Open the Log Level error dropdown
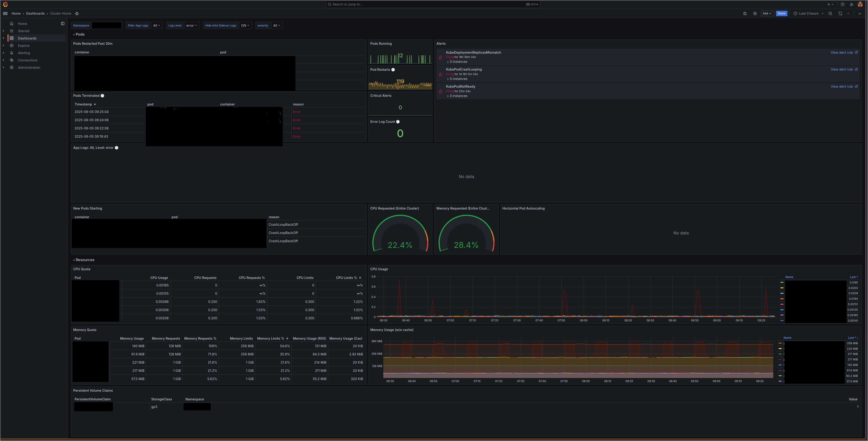The image size is (868, 441). [x=192, y=26]
